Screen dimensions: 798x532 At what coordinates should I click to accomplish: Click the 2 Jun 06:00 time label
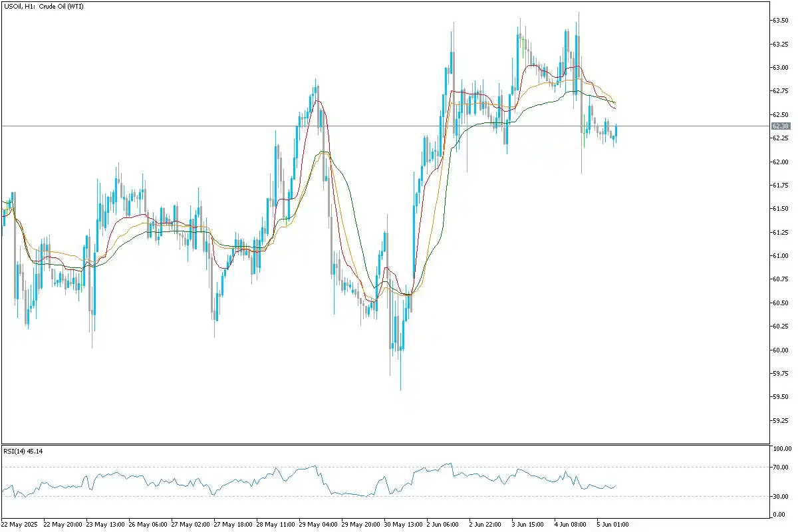[x=442, y=525]
